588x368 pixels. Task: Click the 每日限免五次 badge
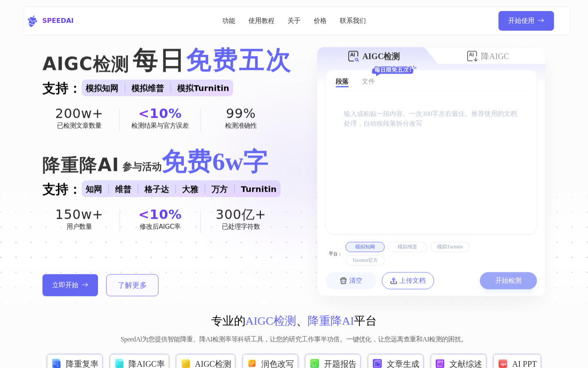pyautogui.click(x=394, y=70)
